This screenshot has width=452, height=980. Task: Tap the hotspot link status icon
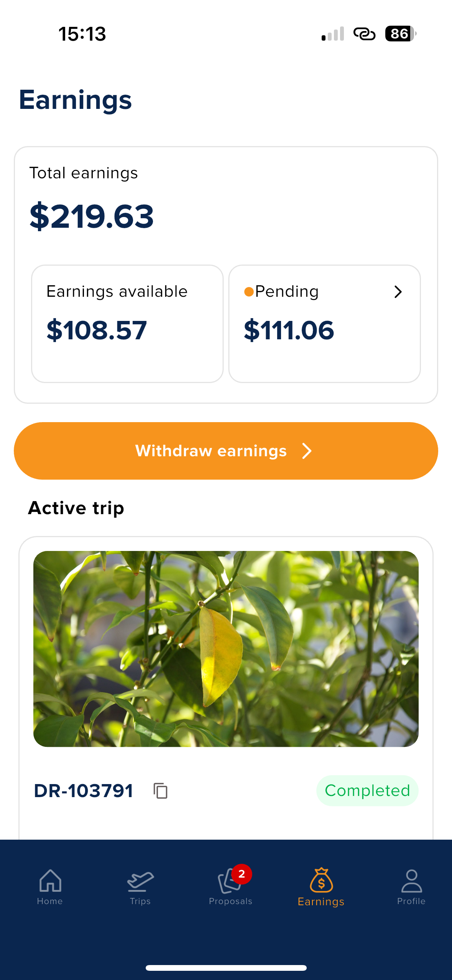click(x=364, y=34)
